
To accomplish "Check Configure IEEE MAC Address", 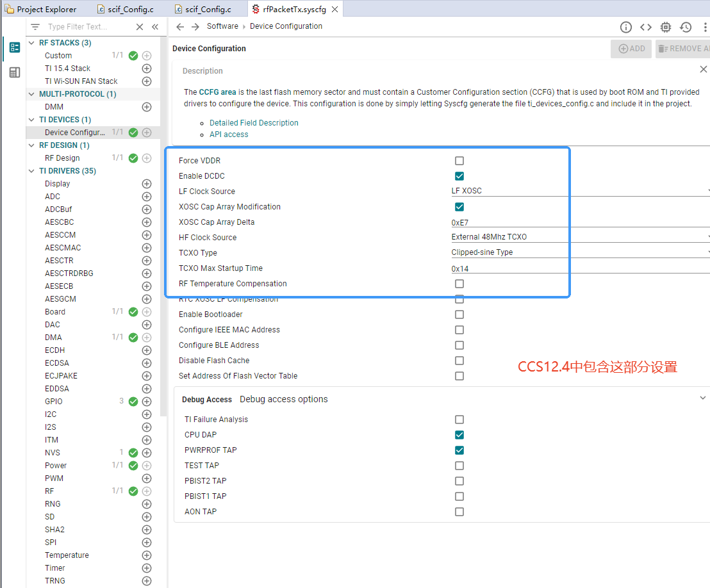I will pyautogui.click(x=459, y=330).
